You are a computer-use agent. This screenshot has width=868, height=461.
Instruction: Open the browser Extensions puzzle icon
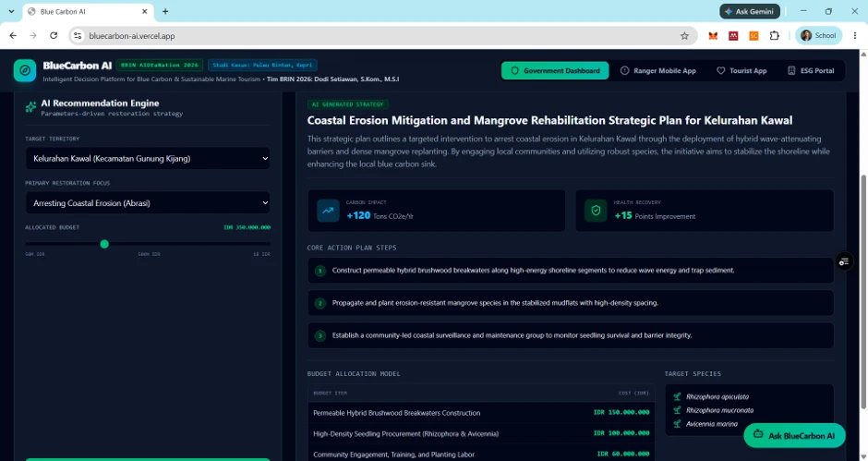775,35
